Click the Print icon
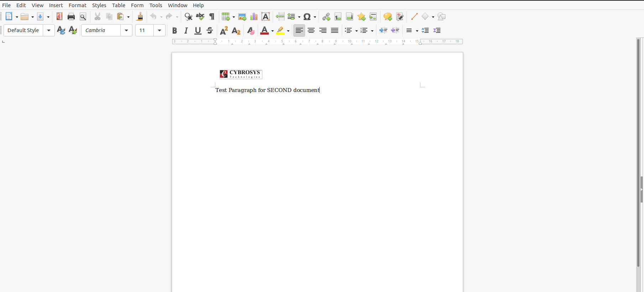 click(x=71, y=16)
